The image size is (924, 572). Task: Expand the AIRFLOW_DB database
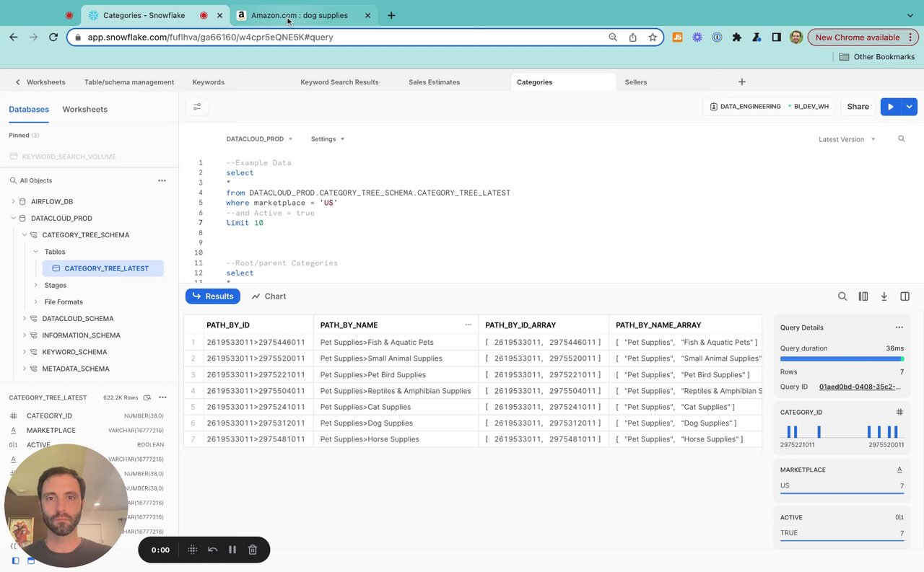pos(13,201)
